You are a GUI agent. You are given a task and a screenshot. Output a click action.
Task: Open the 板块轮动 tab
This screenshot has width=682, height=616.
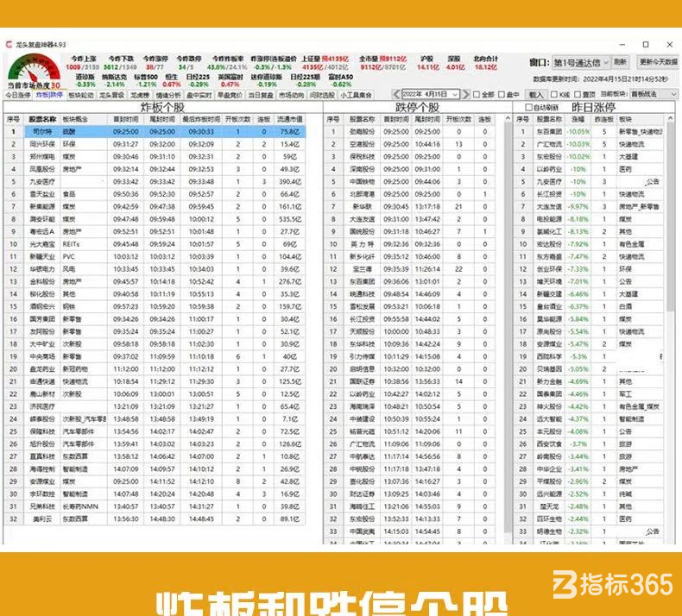(x=81, y=95)
